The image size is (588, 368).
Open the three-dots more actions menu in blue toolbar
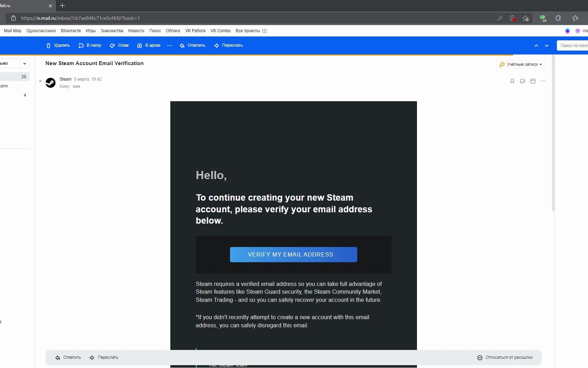[x=170, y=45]
